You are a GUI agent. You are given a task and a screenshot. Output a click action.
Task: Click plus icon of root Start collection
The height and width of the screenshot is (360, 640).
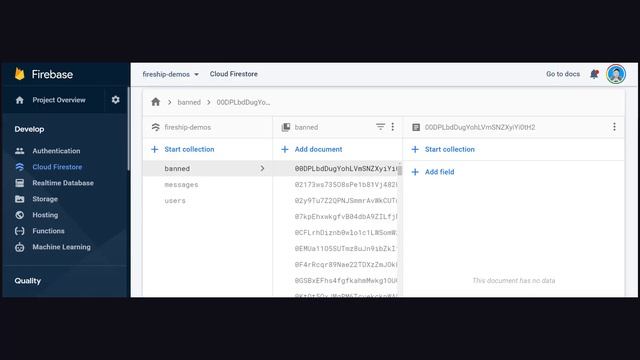[x=155, y=149]
